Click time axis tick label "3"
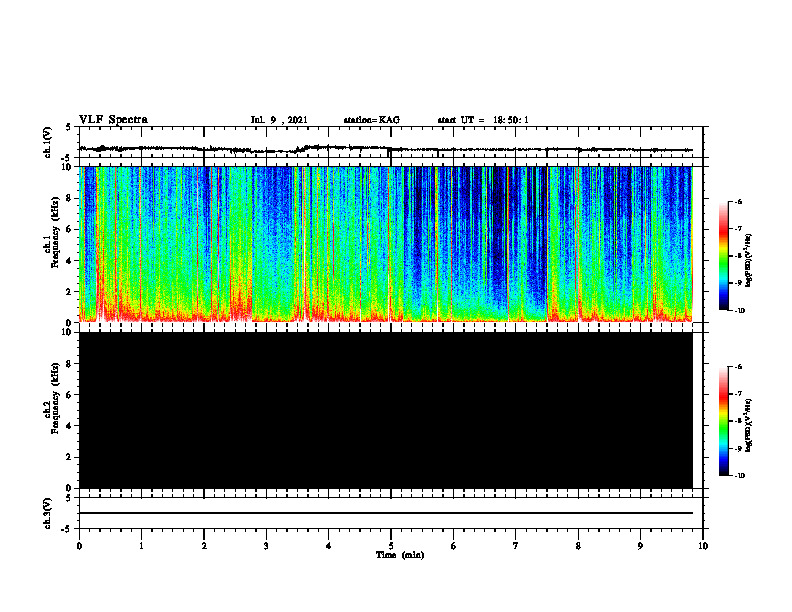Image resolution: width=792 pixels, height=612 pixels. [266, 546]
